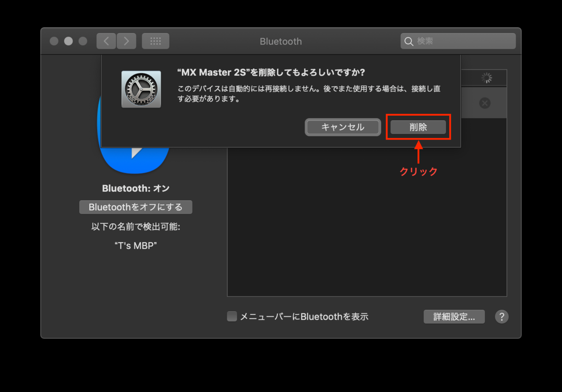Open 詳細設定 advanced settings
Viewport: 562px width, 392px height.
pyautogui.click(x=454, y=317)
